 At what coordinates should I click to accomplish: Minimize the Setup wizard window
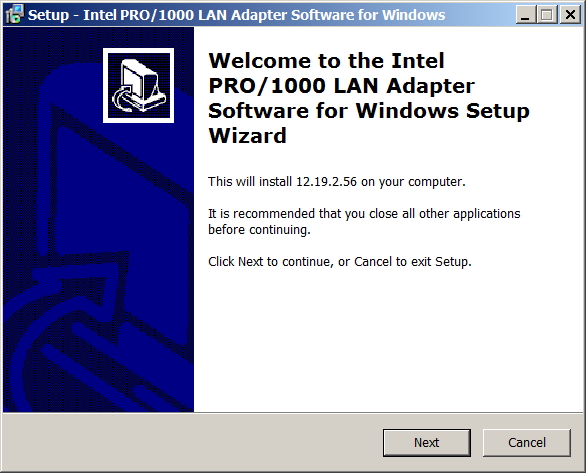525,15
